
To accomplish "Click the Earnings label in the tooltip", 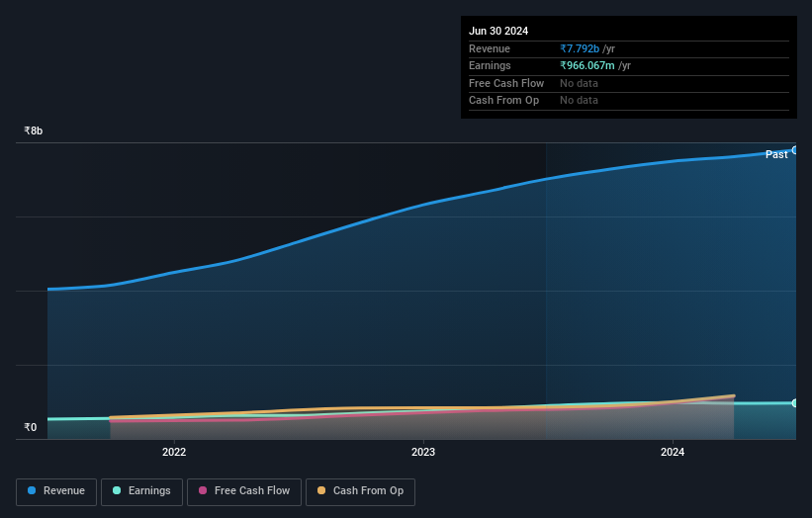I will click(x=490, y=65).
